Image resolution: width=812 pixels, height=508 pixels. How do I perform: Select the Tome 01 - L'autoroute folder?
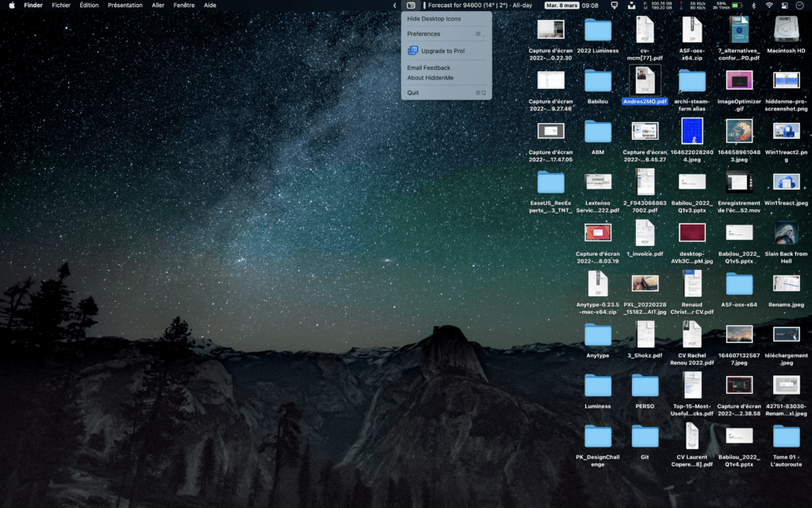click(x=786, y=437)
